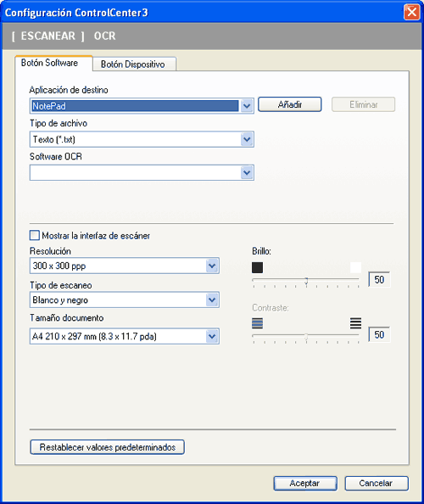The height and width of the screenshot is (504, 424).
Task: Select the Botón Software tab
Action: [x=50, y=63]
